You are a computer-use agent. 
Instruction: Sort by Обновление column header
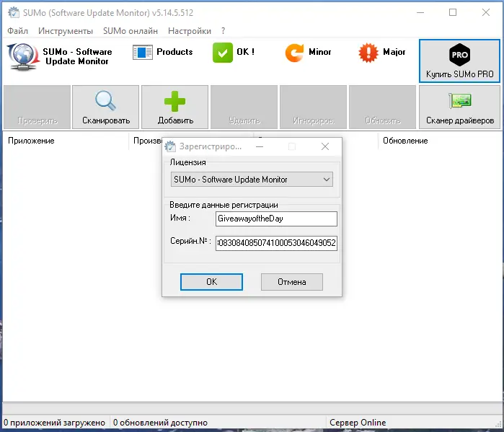click(x=440, y=141)
